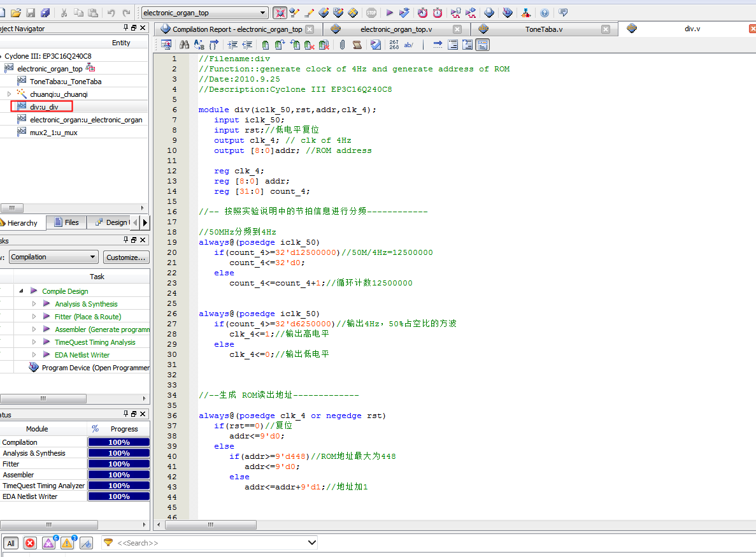The image size is (756, 557).
Task: Click the paperclip icon in editor toolbar
Action: coord(342,45)
